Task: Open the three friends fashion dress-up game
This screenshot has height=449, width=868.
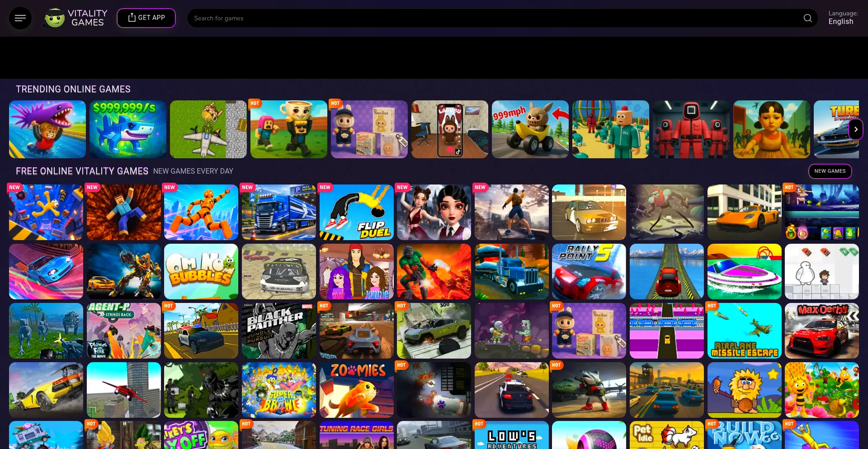Action: [357, 271]
